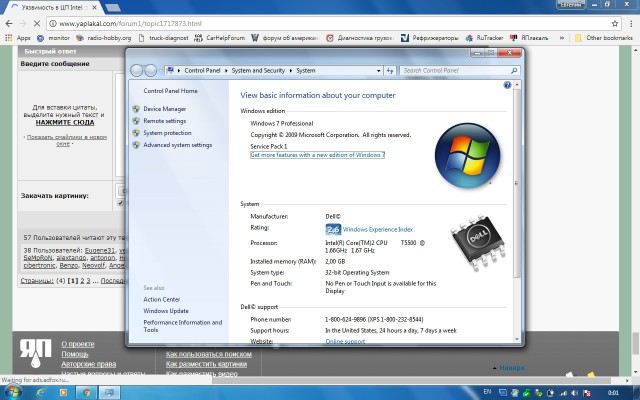Screen dimensions: 640x400
Task: Select the System window taskbar button
Action: click(x=109, y=393)
